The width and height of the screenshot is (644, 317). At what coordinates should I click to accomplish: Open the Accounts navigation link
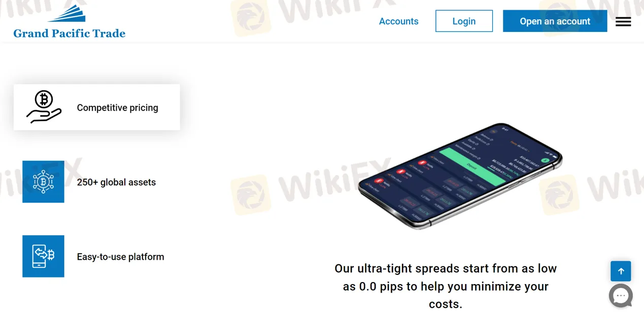pos(399,21)
